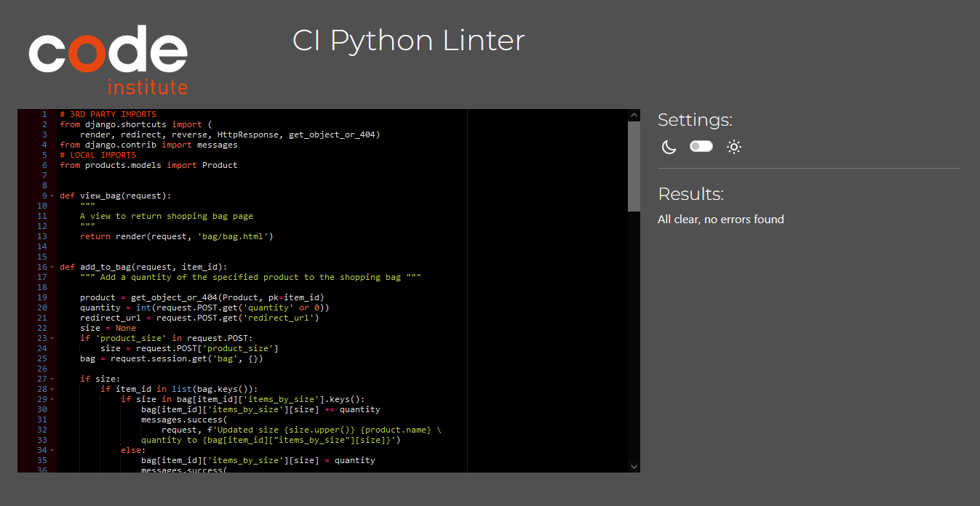This screenshot has width=980, height=506.
Task: Click line 35 '[size] = quantity' assignment
Action: point(258,460)
